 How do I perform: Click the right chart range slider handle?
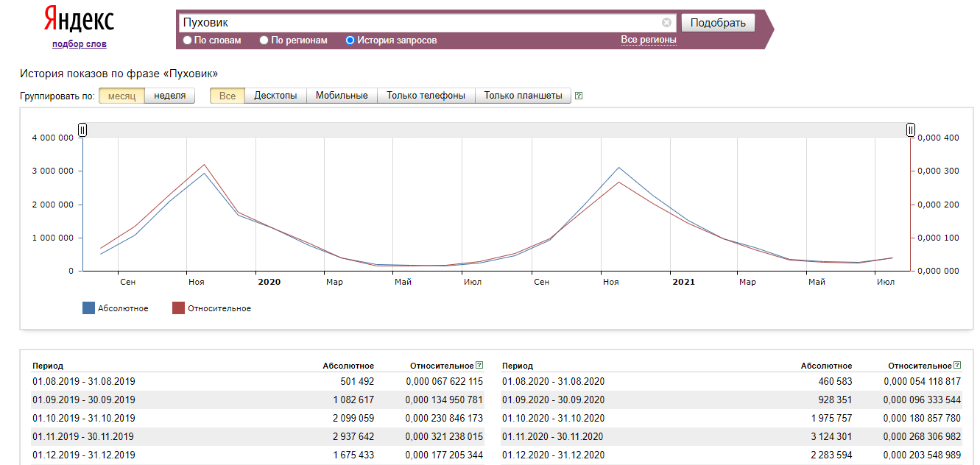911,130
